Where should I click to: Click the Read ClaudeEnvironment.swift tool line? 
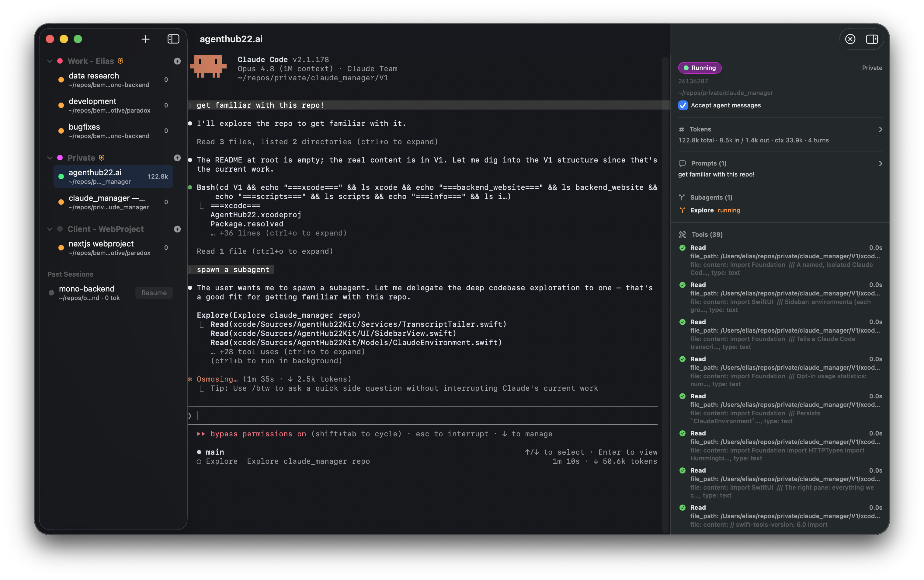click(x=356, y=343)
